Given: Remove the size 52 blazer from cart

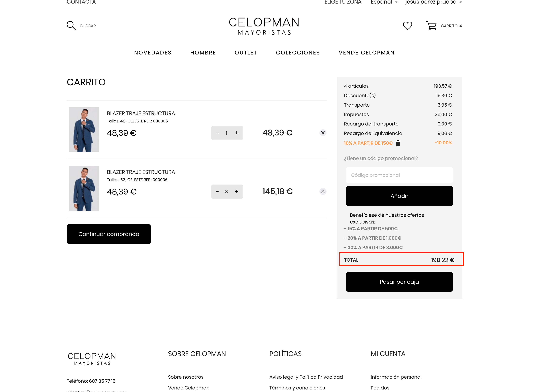Looking at the screenshot, I should (x=323, y=191).
